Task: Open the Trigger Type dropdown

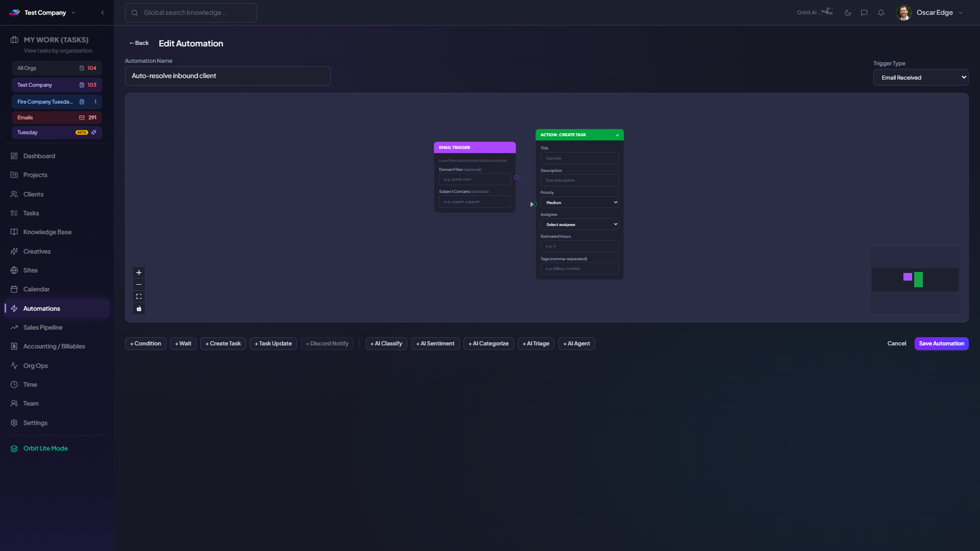Action: coord(921,78)
